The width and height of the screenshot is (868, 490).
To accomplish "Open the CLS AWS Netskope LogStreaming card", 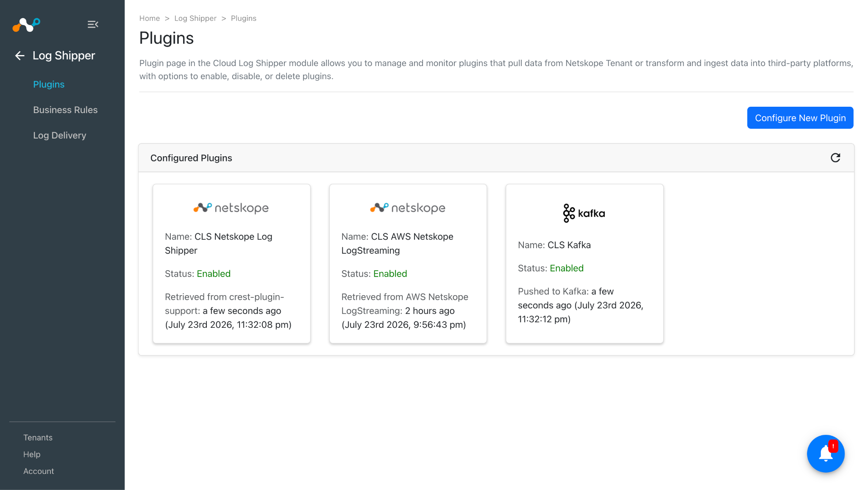I will pos(408,263).
